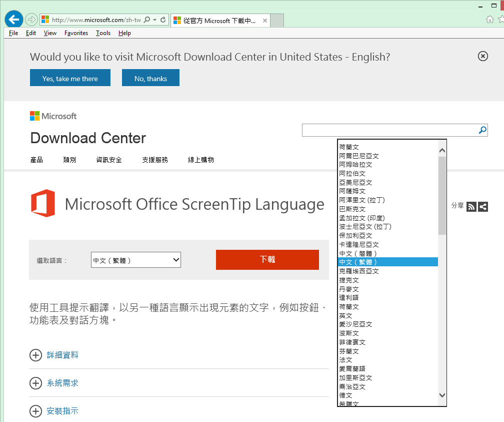Screen dimensions: 504x422
Task: Click the browser Back arrow button
Action: point(14,20)
